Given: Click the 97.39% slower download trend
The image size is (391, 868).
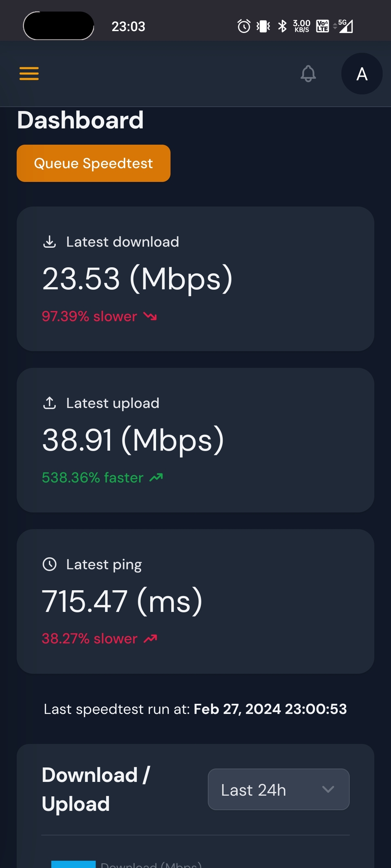Looking at the screenshot, I should click(99, 316).
